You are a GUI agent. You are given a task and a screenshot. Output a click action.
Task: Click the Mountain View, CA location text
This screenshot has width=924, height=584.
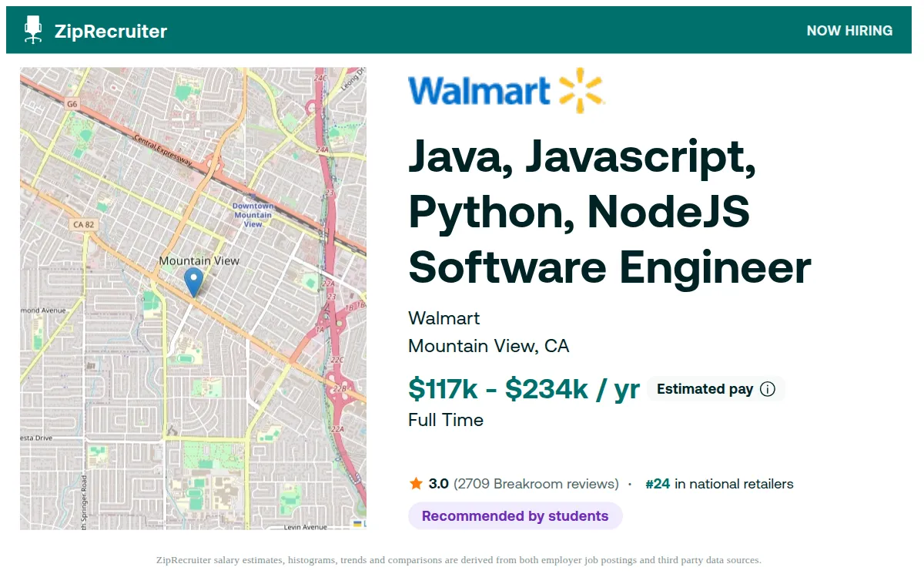tap(489, 346)
